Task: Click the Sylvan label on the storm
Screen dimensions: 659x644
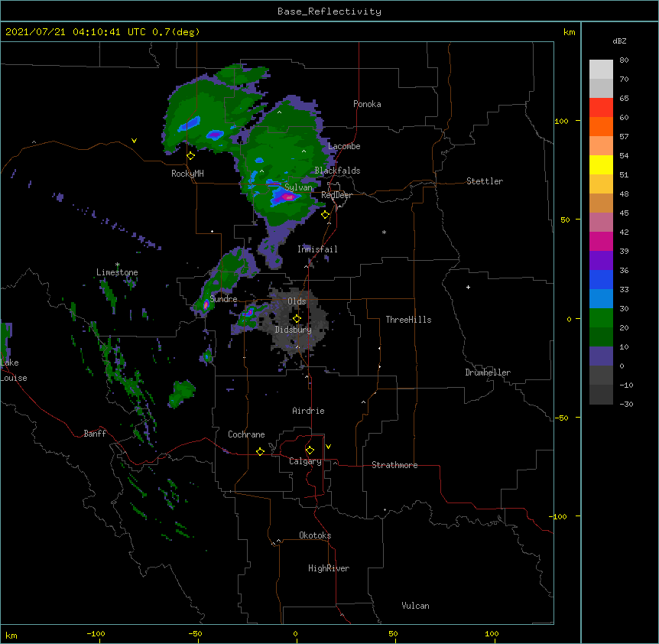Action: [298, 187]
